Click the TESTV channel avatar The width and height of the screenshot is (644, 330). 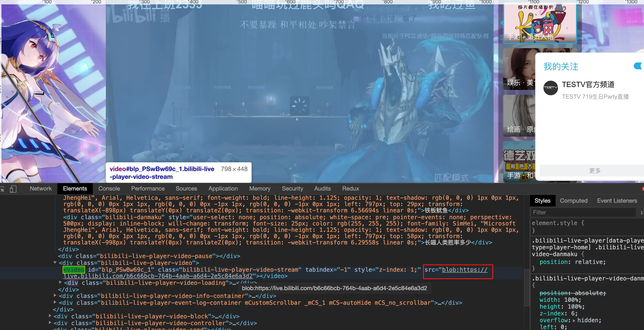click(x=551, y=88)
